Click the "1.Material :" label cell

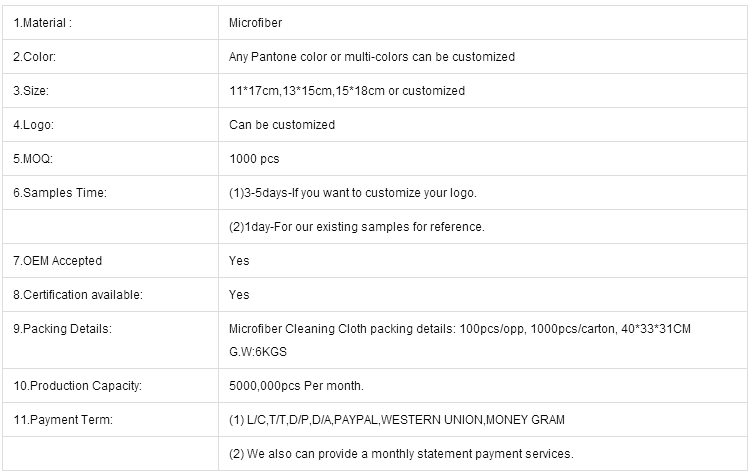42,23
